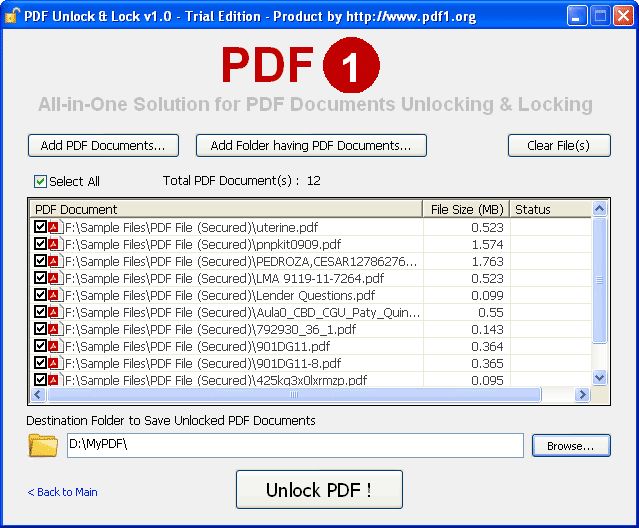The width and height of the screenshot is (639, 528).
Task: Uncheck the pnpkit0909.pdf checkbox
Action: click(40, 244)
